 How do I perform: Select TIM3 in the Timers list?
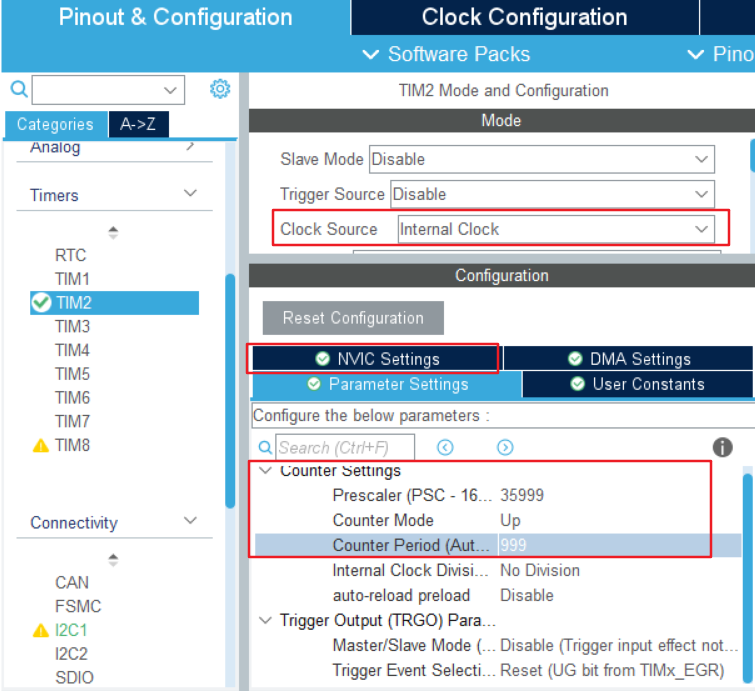click(72, 327)
